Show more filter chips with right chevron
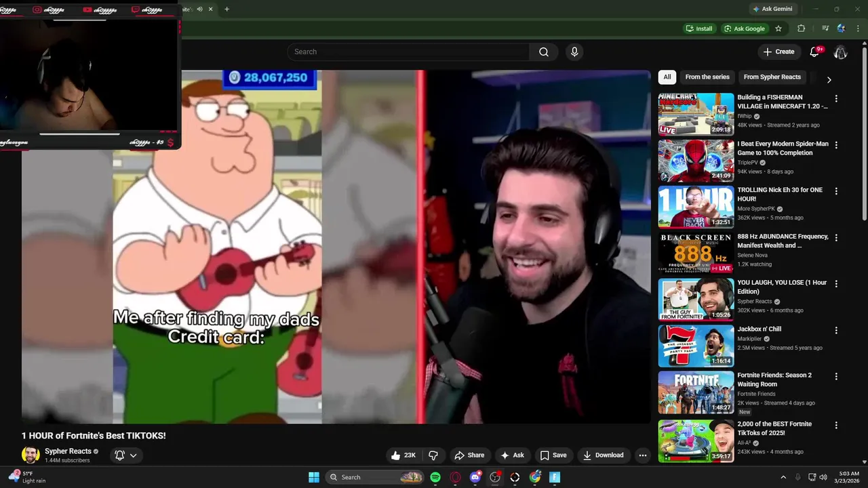This screenshot has height=488, width=868. [829, 79]
